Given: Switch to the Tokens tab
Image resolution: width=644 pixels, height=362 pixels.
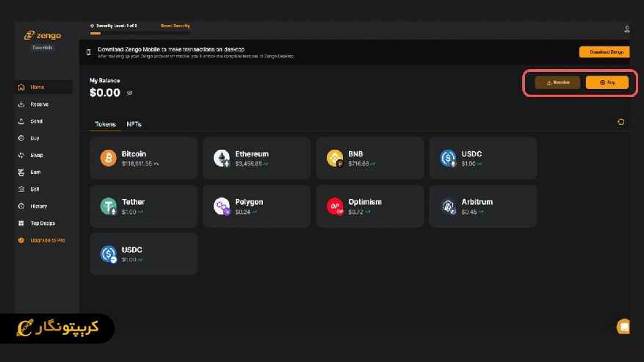Looking at the screenshot, I should click(105, 124).
